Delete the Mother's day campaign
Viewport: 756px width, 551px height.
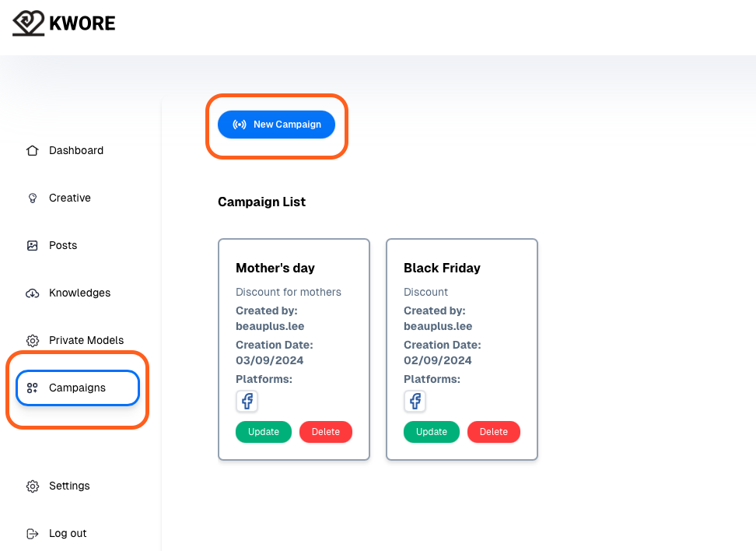click(326, 432)
